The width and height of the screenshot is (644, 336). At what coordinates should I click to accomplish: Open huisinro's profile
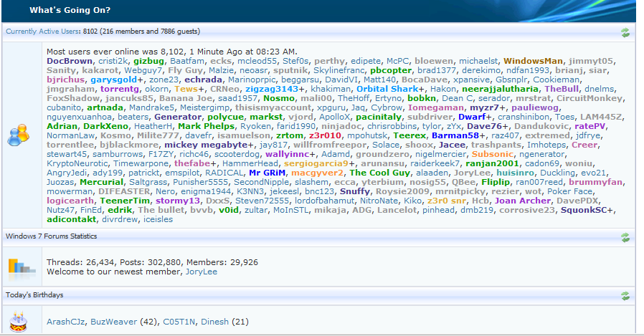[516, 173]
